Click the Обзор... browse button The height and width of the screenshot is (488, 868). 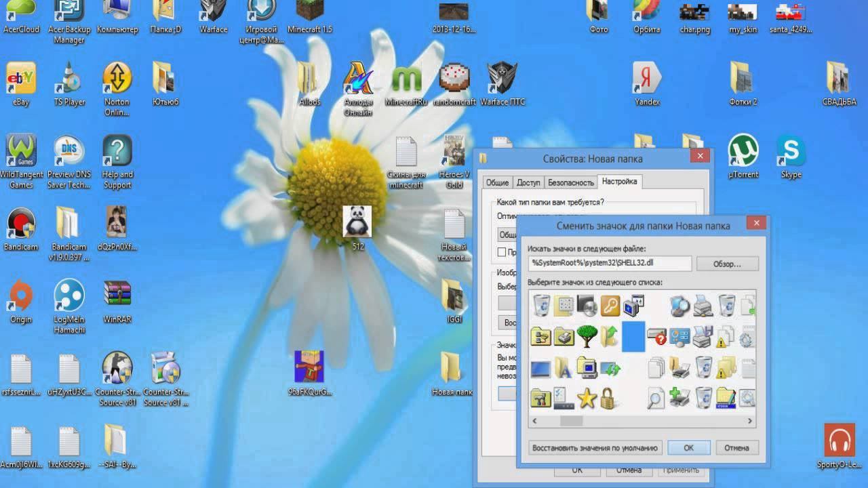click(x=727, y=264)
